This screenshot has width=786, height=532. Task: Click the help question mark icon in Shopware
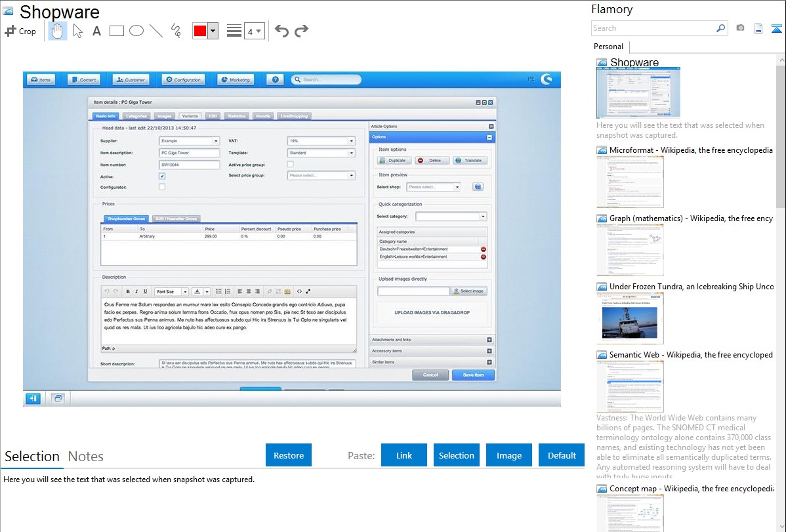[x=275, y=80]
